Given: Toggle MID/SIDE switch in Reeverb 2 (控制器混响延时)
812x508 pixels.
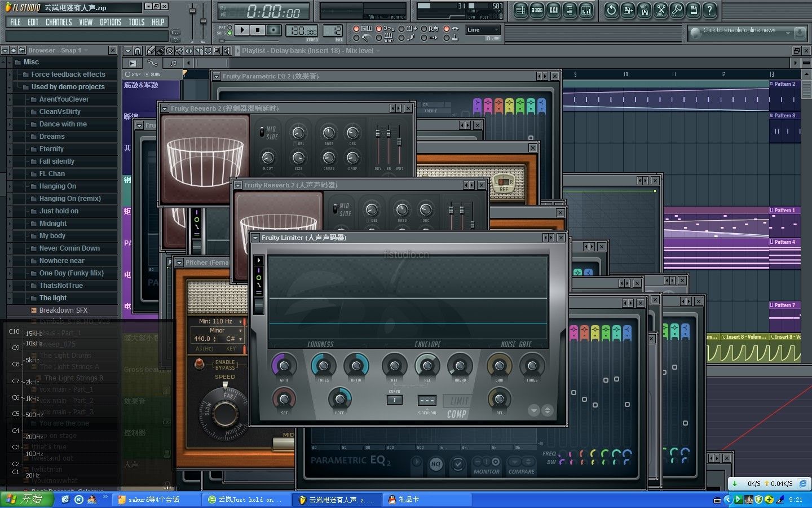Looking at the screenshot, I should coord(262,132).
